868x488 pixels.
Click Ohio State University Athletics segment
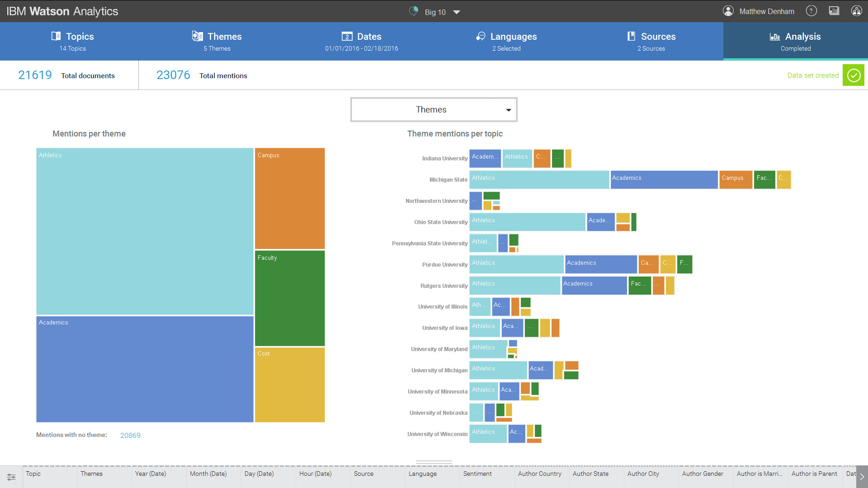pos(528,222)
